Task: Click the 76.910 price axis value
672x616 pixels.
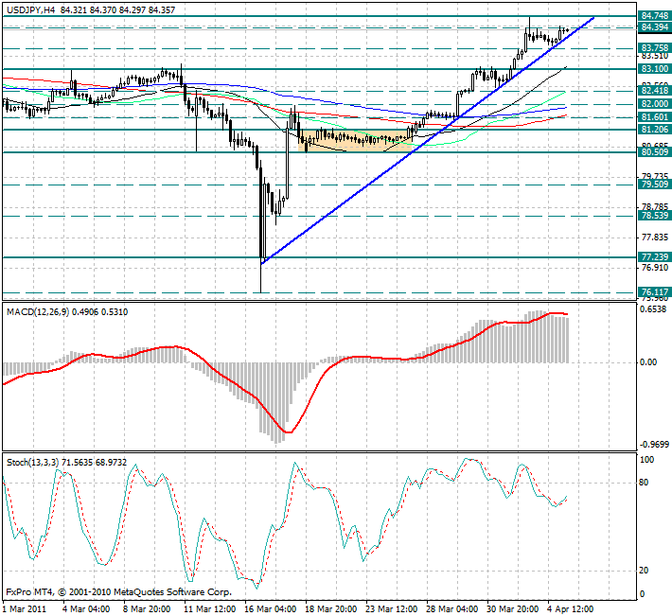Action: point(655,268)
